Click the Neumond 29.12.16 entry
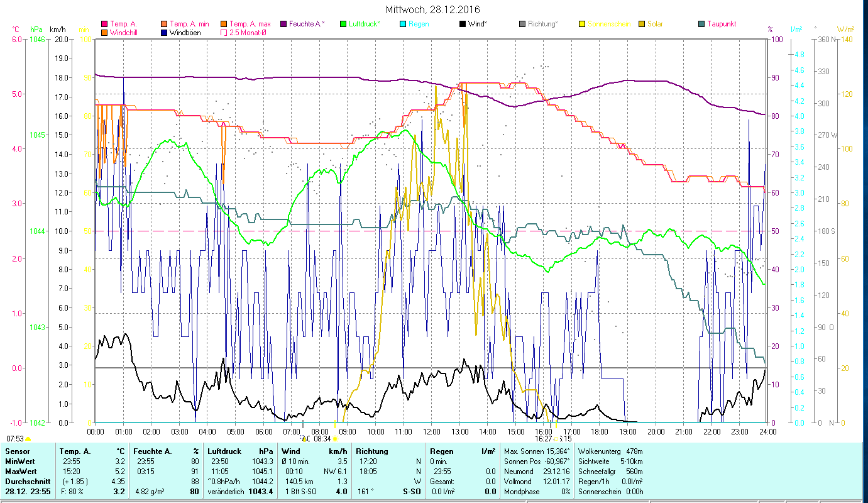Screen dimensions: 868x503 pyautogui.click(x=537, y=472)
